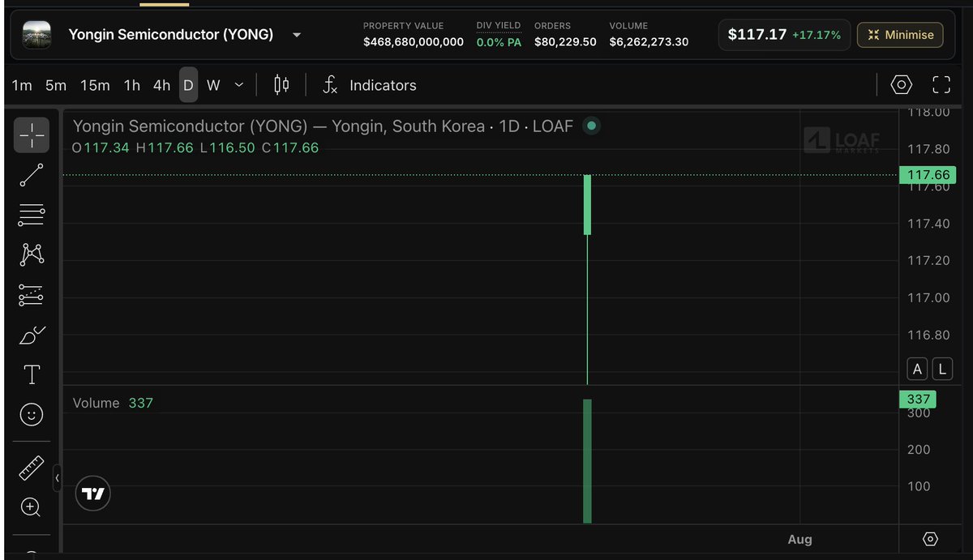Switch to 1m timeframe

(x=22, y=85)
